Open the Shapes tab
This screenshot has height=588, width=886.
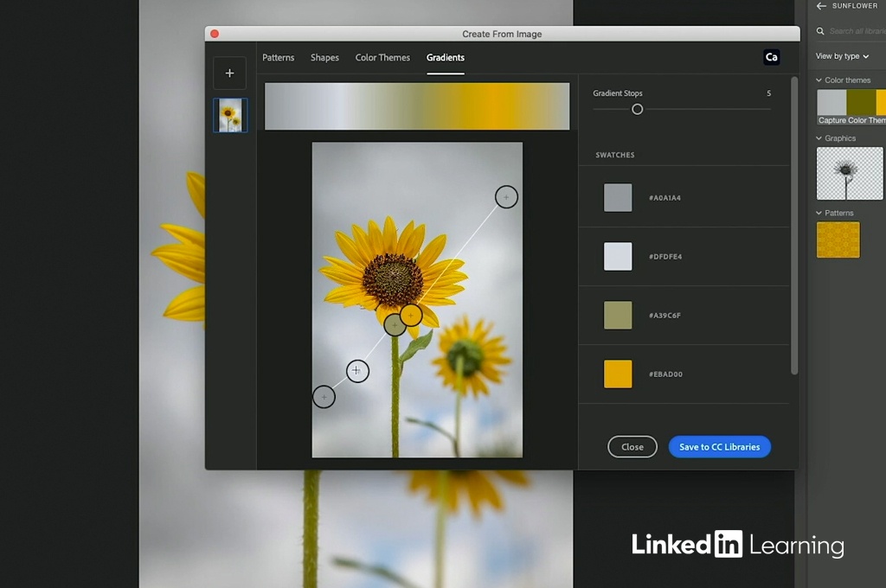324,58
